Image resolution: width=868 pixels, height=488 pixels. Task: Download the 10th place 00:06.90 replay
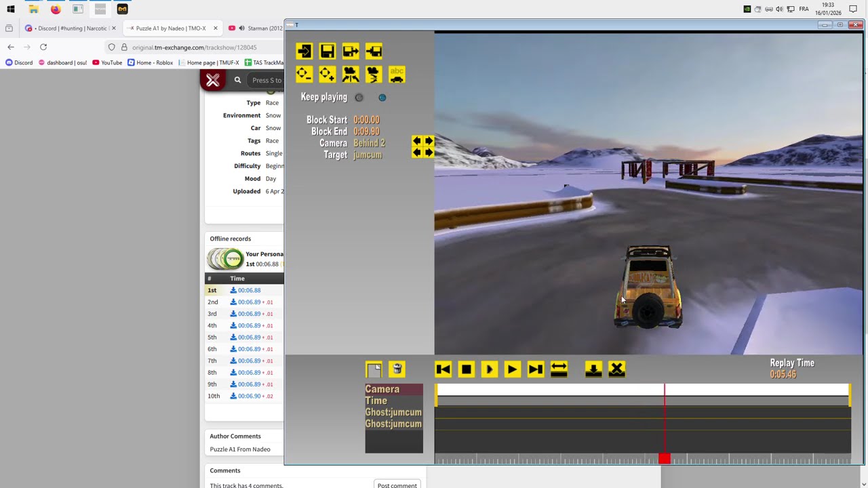click(245, 396)
